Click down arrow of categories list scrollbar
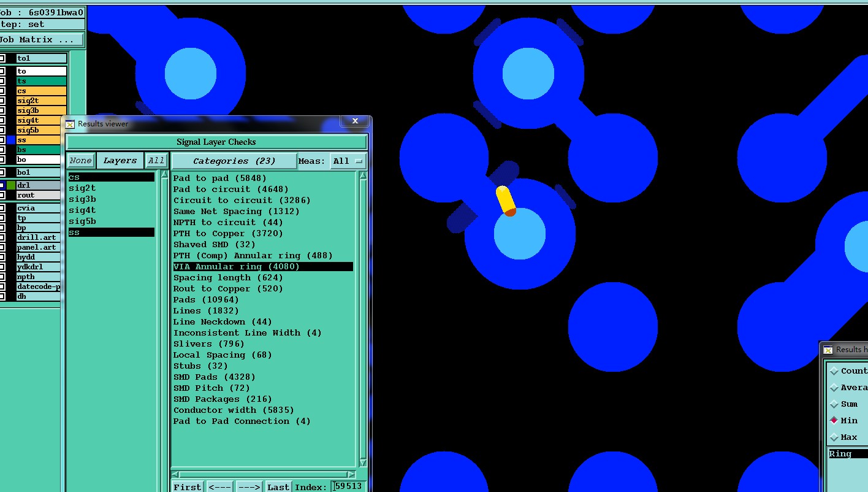Image resolution: width=868 pixels, height=492 pixels. click(362, 463)
